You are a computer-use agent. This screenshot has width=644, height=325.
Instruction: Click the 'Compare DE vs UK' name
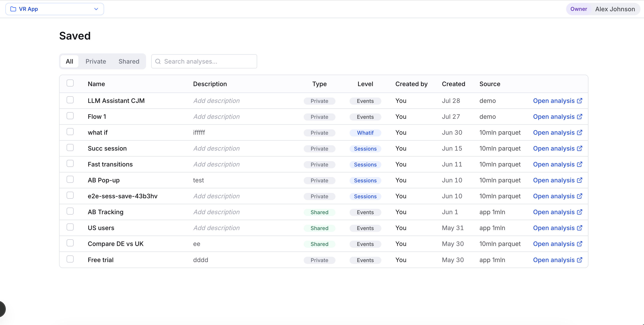[x=116, y=244]
